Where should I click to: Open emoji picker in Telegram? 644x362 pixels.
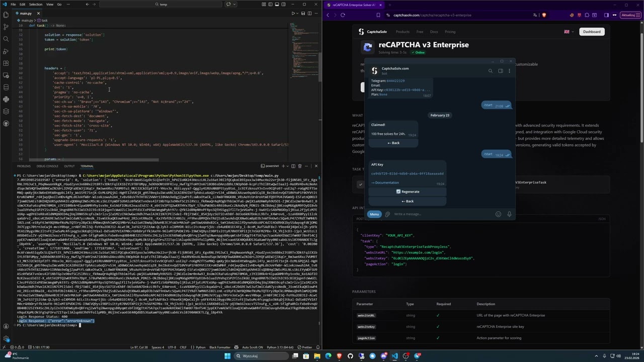coord(498,214)
